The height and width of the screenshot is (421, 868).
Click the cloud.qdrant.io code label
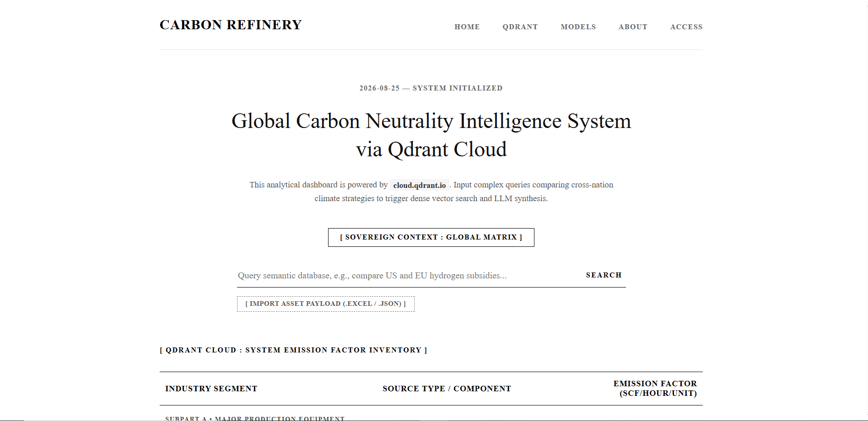coord(420,185)
